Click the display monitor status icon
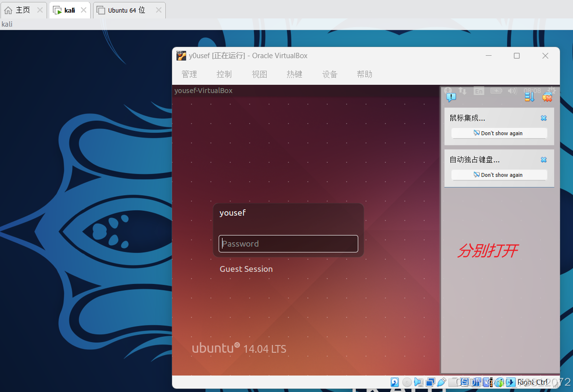 [465, 382]
